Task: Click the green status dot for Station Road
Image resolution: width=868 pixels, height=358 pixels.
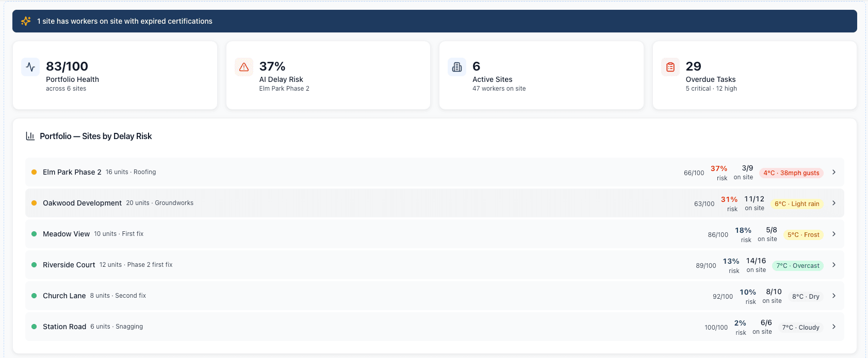Action: (x=34, y=327)
